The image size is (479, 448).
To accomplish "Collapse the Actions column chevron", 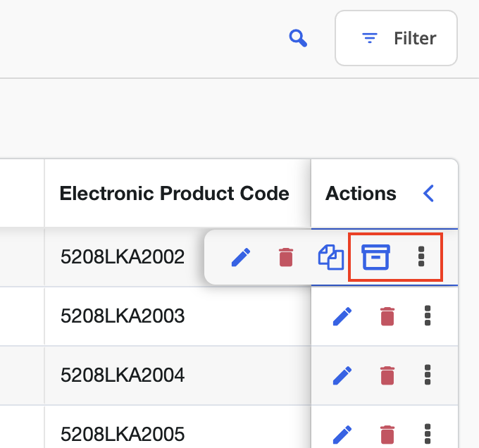I will (428, 193).
